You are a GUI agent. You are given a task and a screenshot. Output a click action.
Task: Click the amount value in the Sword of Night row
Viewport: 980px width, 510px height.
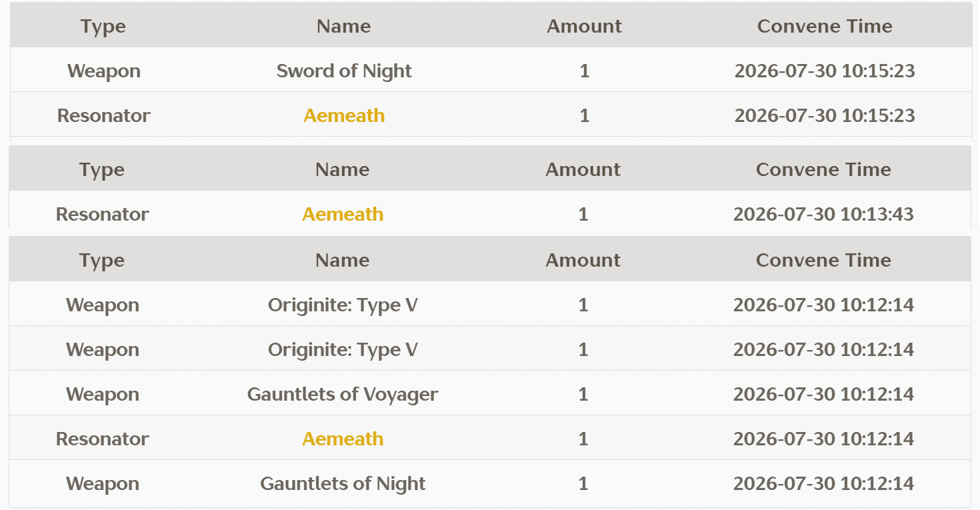585,71
